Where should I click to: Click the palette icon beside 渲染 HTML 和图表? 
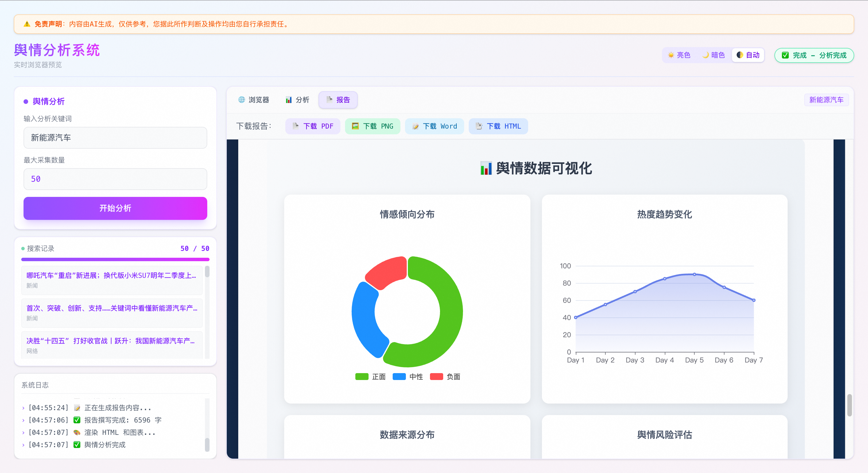[x=77, y=433]
